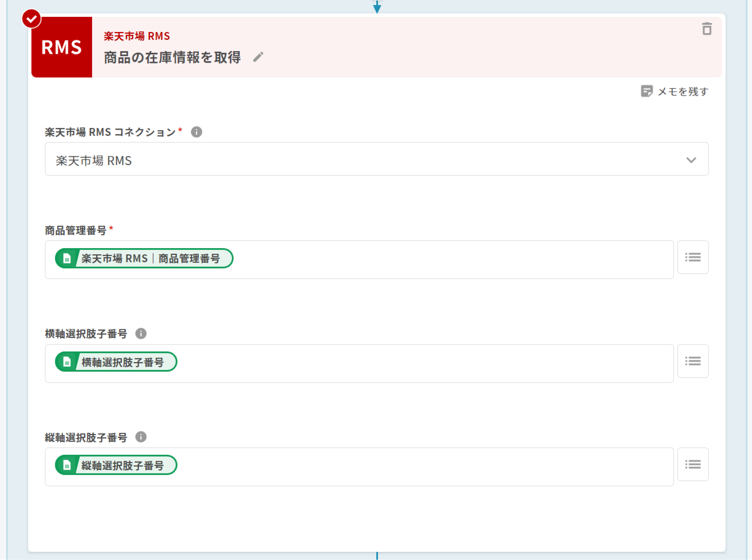Expand the 楽天市場 RMS connection dropdown chevron
The image size is (752, 560).
691,160
